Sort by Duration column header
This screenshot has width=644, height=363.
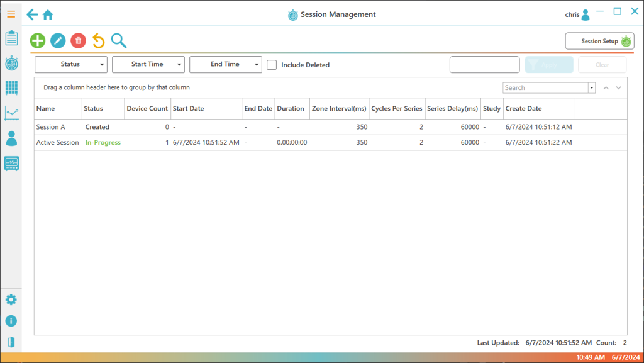click(292, 108)
